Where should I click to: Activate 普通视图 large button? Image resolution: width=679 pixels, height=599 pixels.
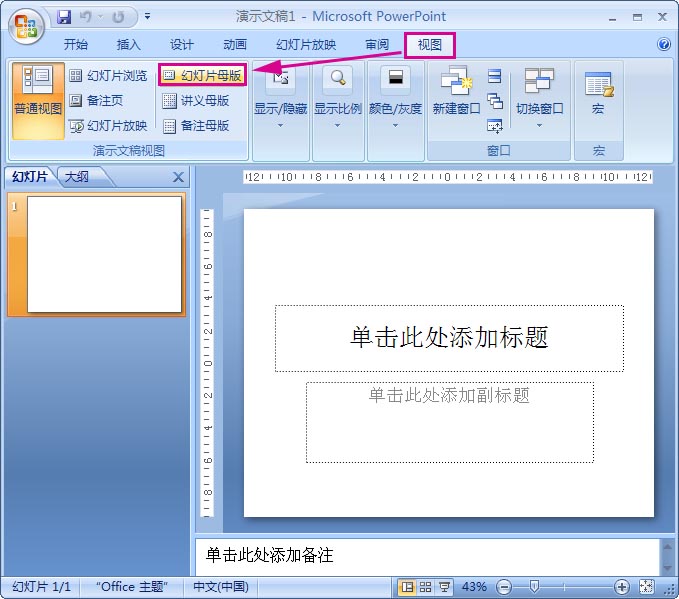[x=38, y=100]
